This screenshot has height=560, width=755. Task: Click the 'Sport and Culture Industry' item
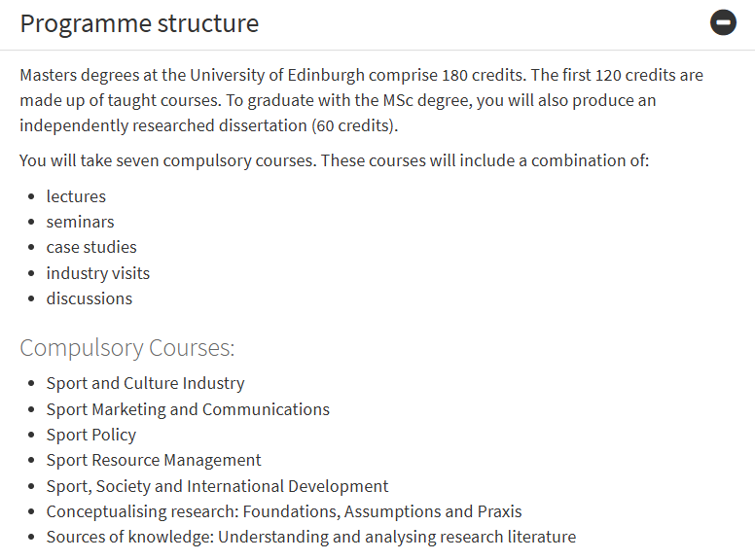(145, 383)
